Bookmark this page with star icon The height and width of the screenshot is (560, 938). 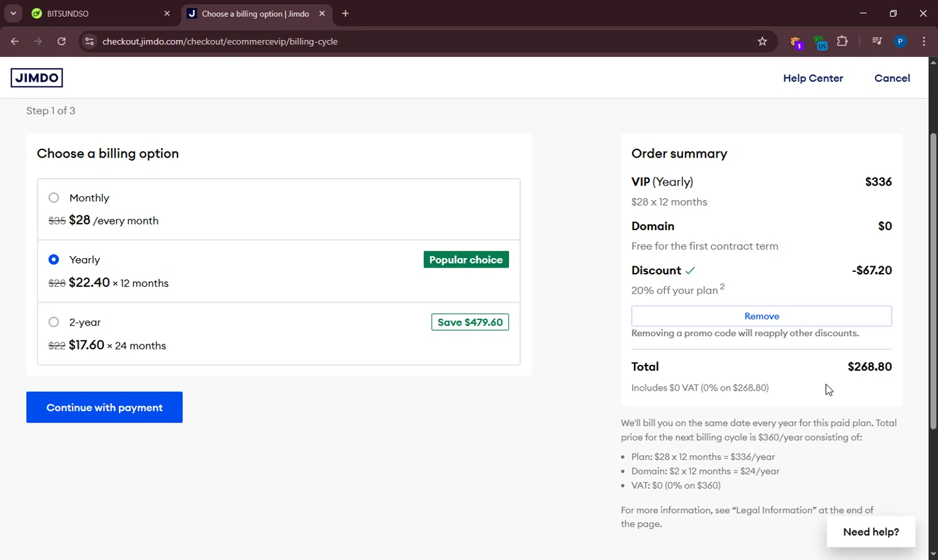[762, 41]
